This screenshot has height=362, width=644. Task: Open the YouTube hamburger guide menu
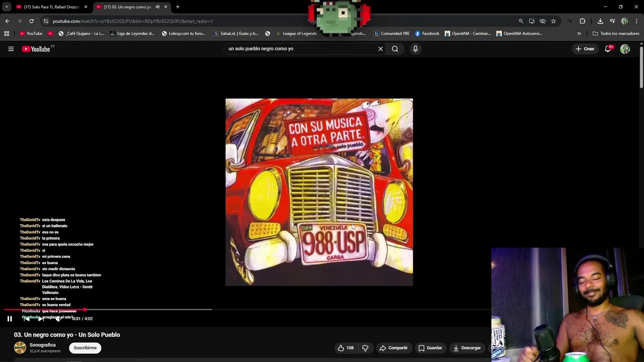tap(11, 49)
